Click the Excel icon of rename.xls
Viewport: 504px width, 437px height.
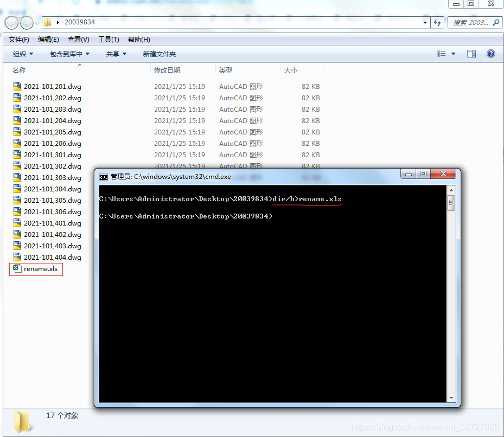[17, 268]
